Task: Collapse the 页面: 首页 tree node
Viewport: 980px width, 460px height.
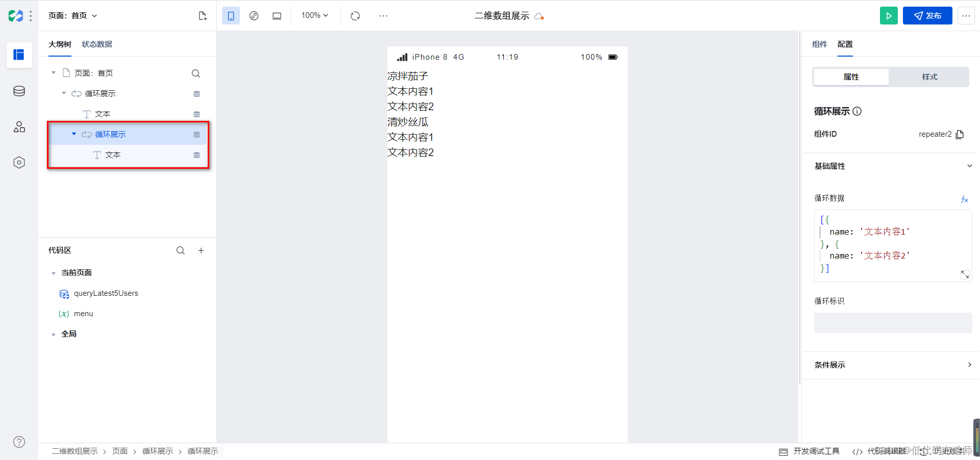Action: [54, 73]
